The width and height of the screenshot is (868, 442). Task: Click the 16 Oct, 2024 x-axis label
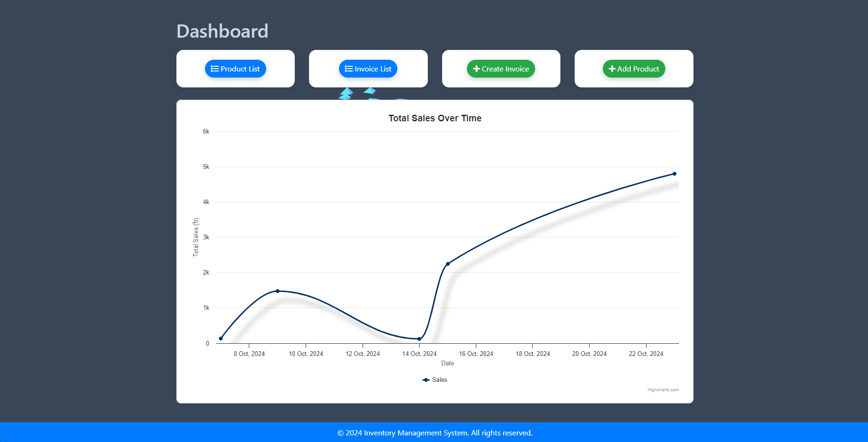pyautogui.click(x=476, y=354)
